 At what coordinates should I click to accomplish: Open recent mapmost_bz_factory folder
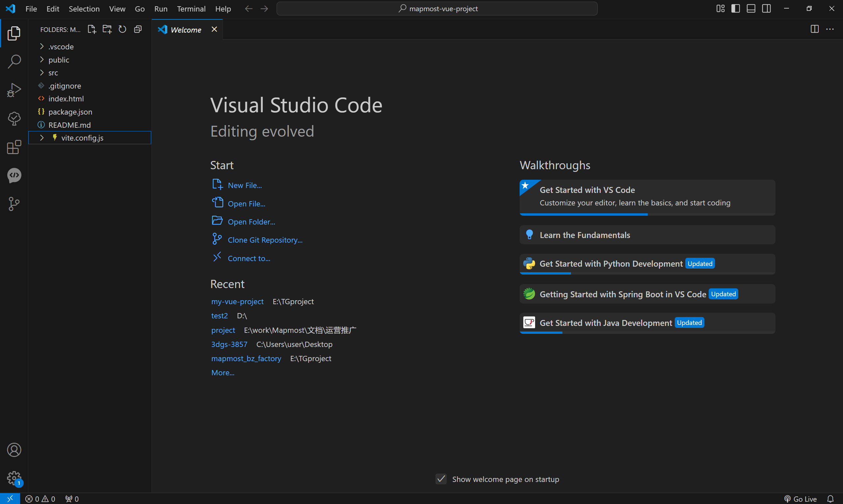tap(246, 358)
